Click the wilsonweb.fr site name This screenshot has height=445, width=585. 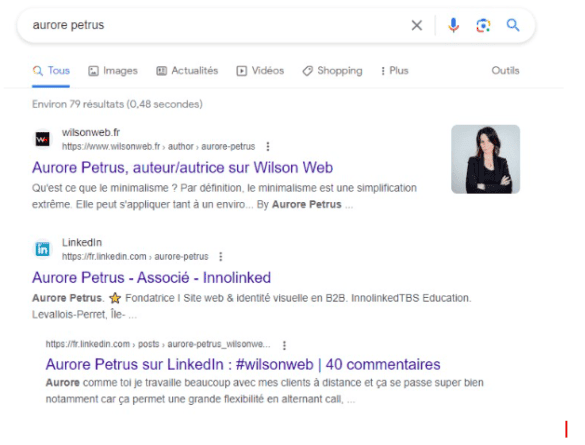click(91, 132)
